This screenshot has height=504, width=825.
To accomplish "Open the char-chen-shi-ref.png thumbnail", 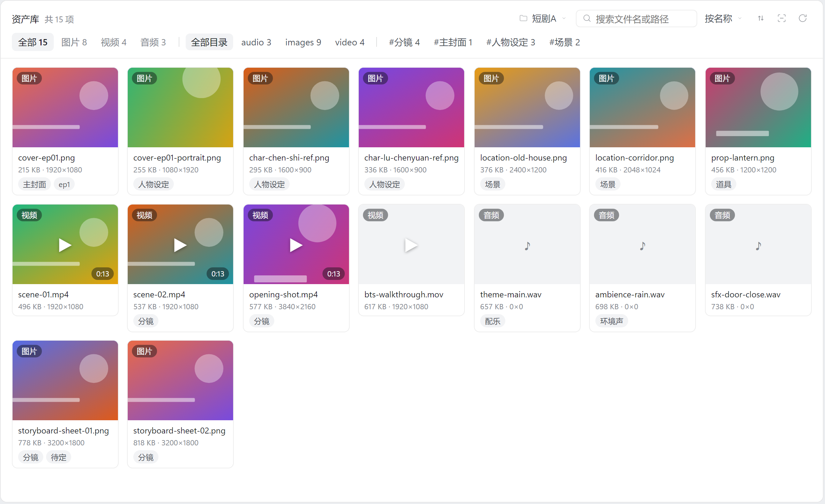I will [x=296, y=108].
